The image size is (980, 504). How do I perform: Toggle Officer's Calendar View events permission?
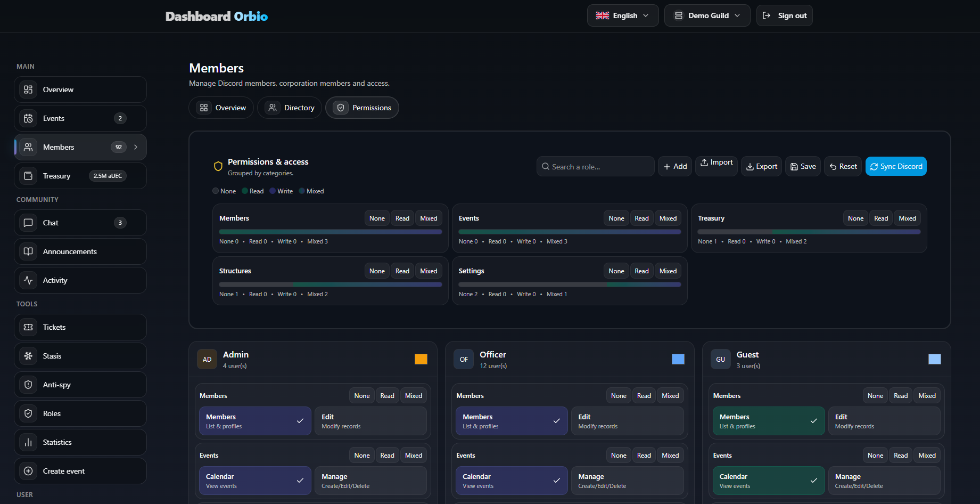point(511,481)
